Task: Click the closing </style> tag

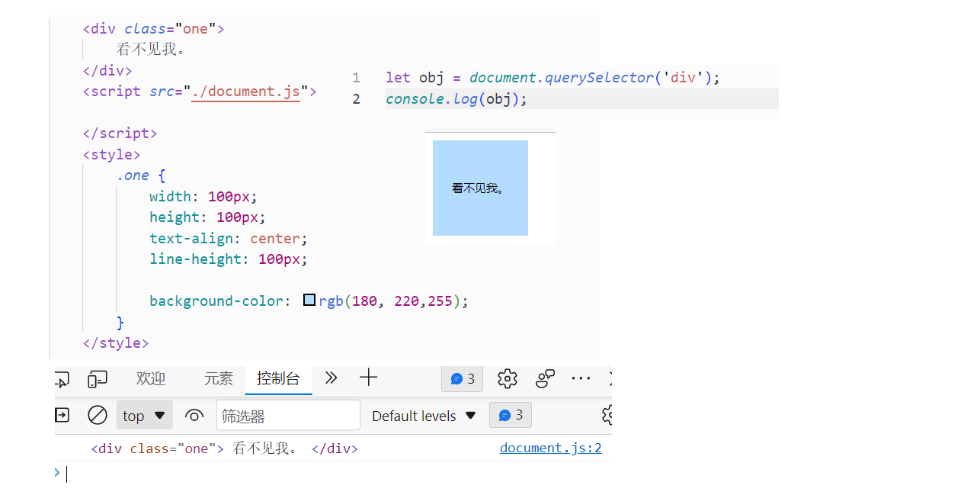Action: [x=116, y=343]
